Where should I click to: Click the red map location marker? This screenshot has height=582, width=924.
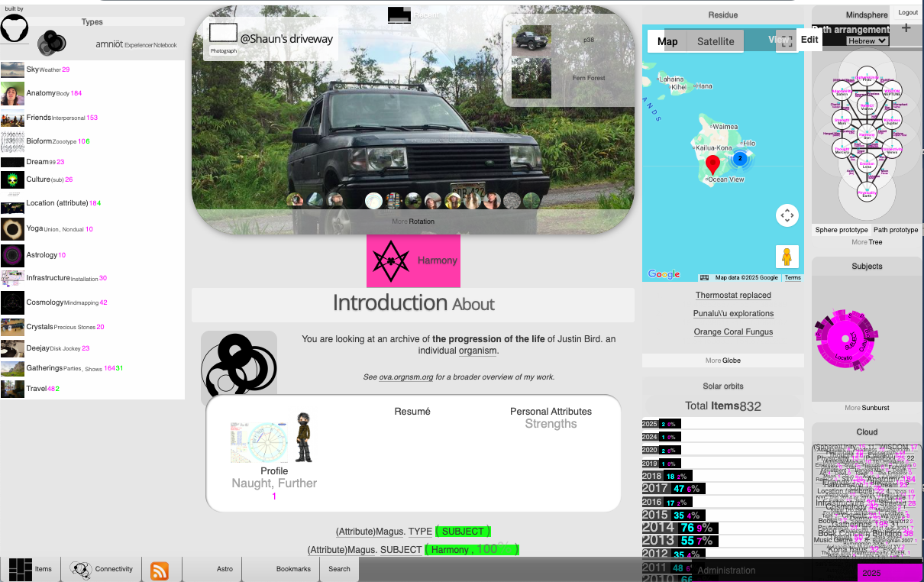pos(712,164)
